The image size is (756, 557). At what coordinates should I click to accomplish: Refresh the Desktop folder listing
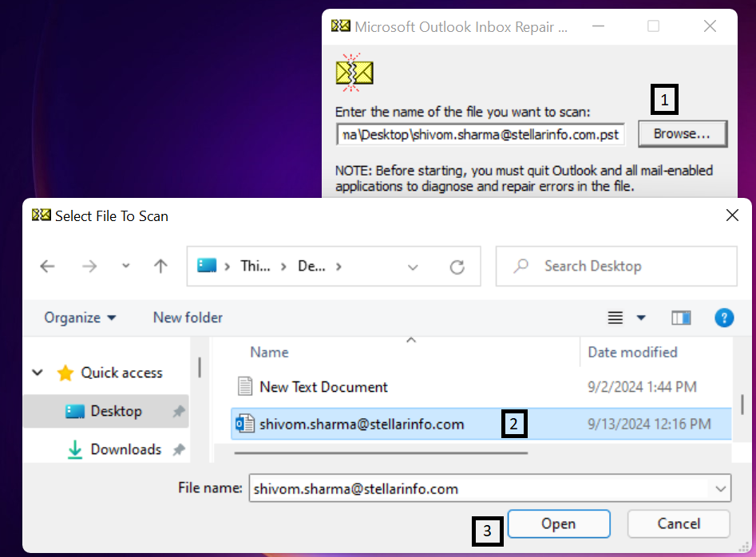pos(457,267)
